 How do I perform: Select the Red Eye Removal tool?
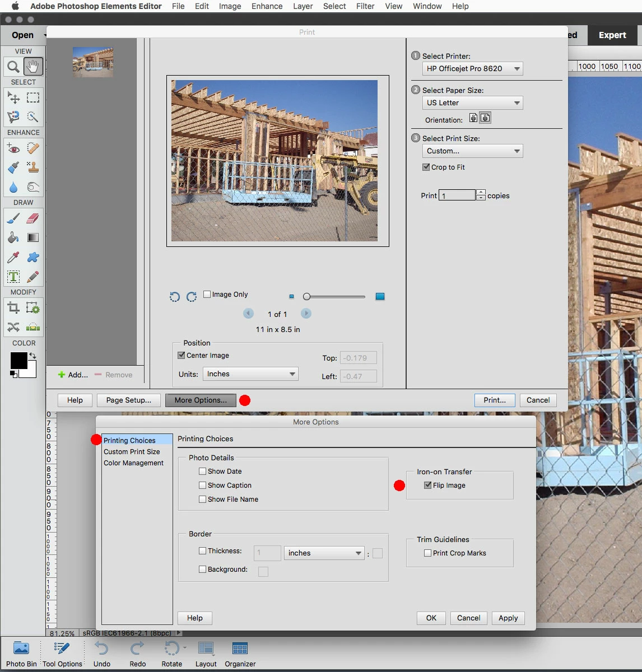(x=13, y=148)
